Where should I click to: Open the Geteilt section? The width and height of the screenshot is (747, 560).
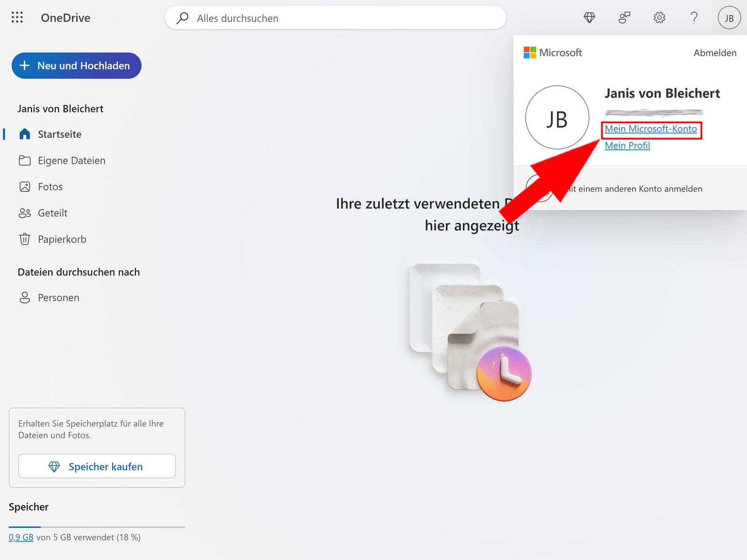pos(52,212)
